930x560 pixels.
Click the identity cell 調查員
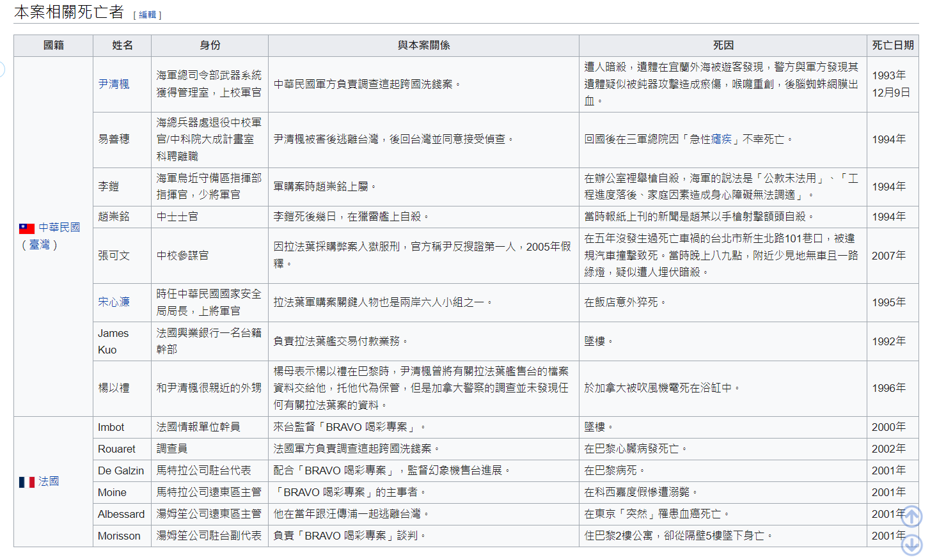click(210, 449)
